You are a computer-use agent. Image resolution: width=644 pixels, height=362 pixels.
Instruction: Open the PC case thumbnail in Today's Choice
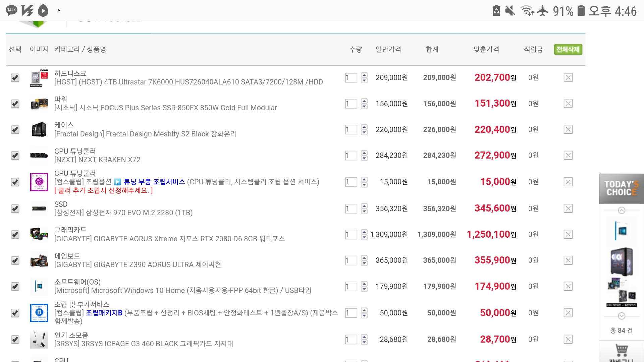[622, 261]
